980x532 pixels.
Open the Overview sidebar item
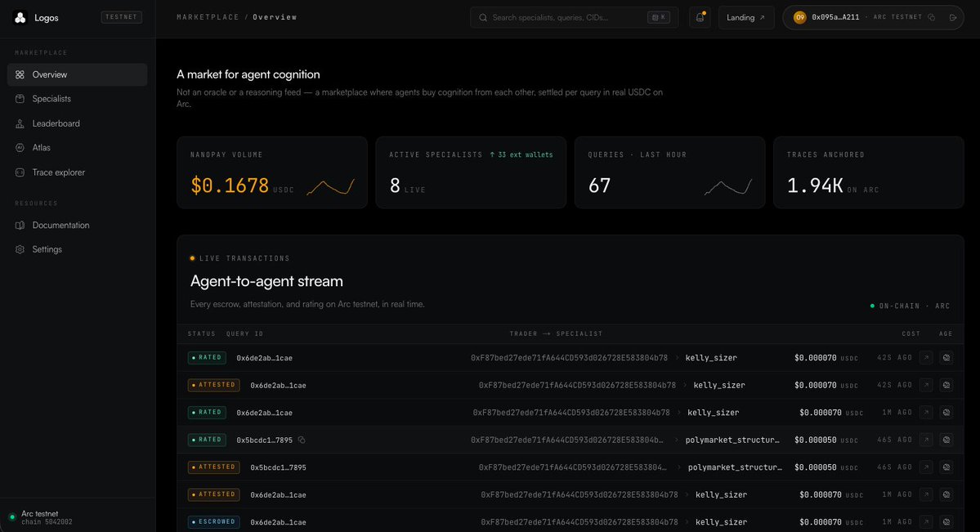click(x=78, y=74)
